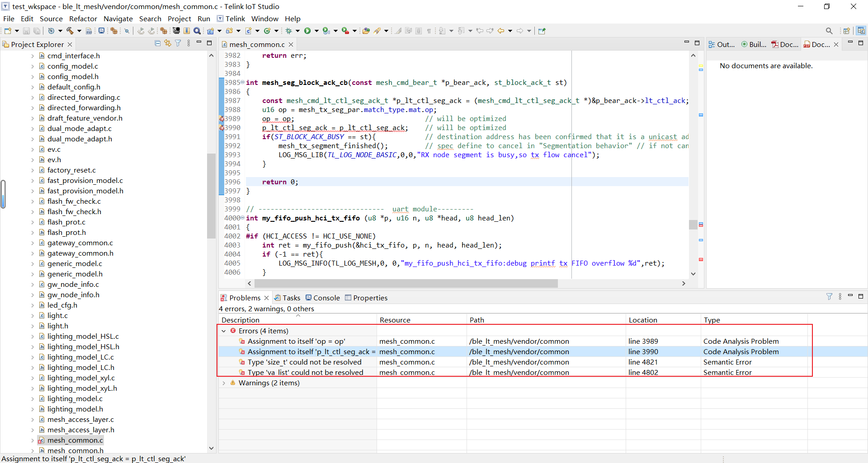Expand the light.c tree node
Screen dimensions: 868x463
click(33, 316)
